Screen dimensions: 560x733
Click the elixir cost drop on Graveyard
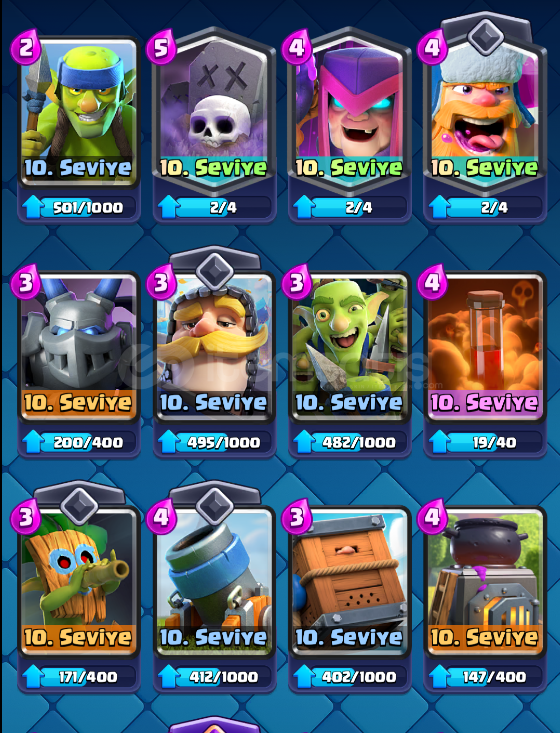[x=161, y=47]
